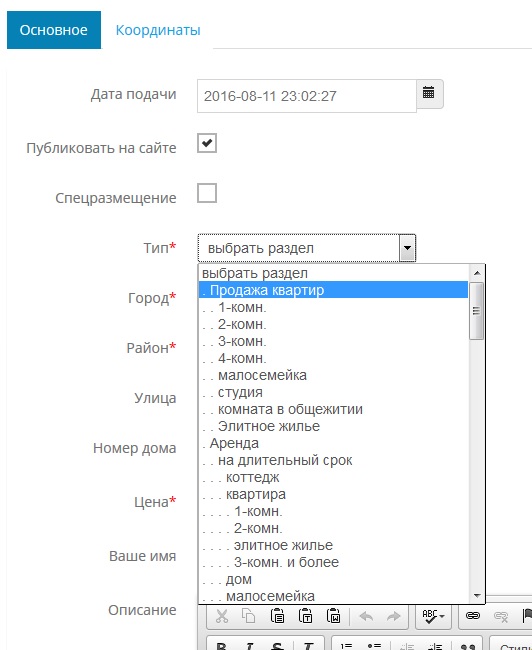Image resolution: width=532 pixels, height=650 pixels.
Task: Click the Undo arrow icon
Action: tap(367, 616)
